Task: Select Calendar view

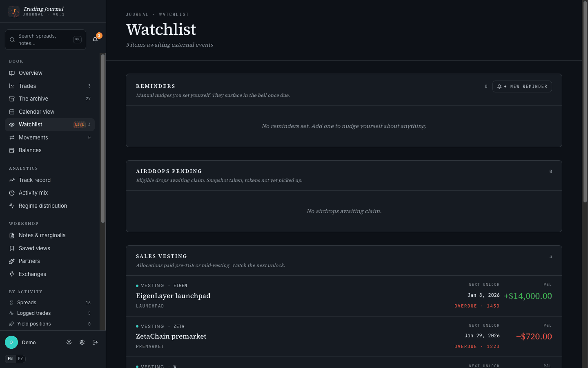Action: [50, 112]
